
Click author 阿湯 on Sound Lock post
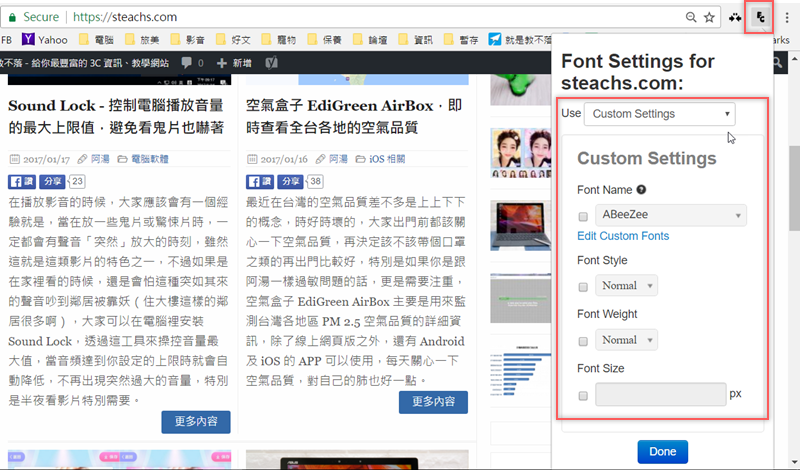point(100,159)
